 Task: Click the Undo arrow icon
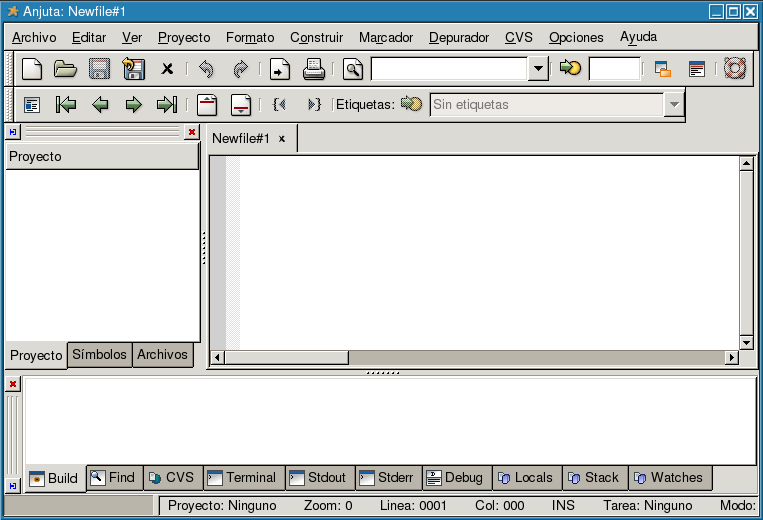[x=206, y=69]
